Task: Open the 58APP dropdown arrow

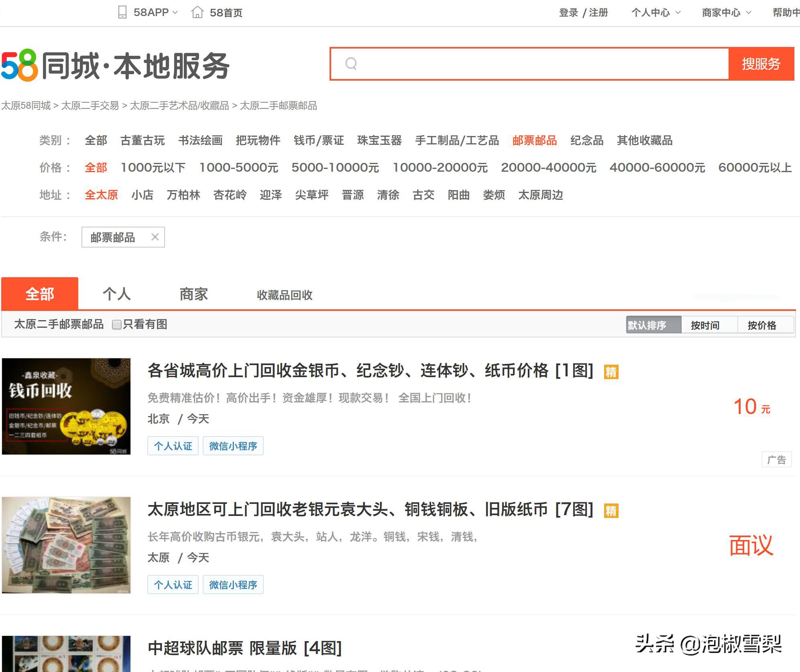Action: point(175,12)
